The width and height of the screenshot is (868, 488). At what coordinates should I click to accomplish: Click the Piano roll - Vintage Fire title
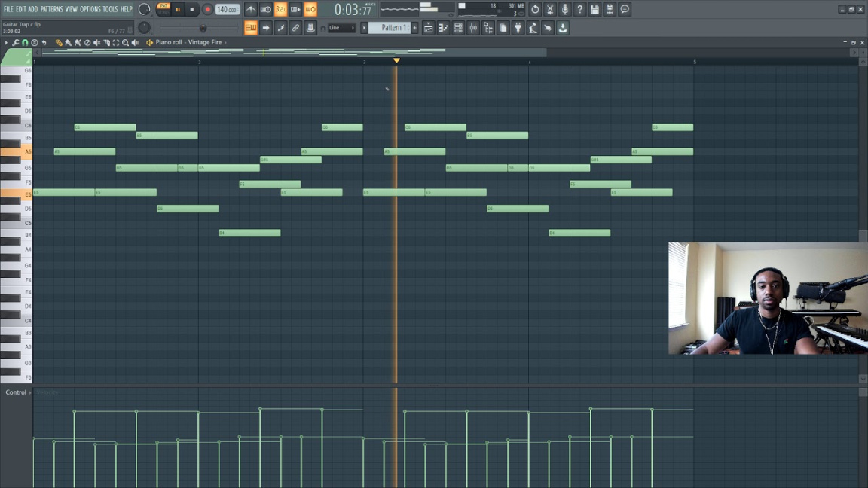(x=188, y=43)
